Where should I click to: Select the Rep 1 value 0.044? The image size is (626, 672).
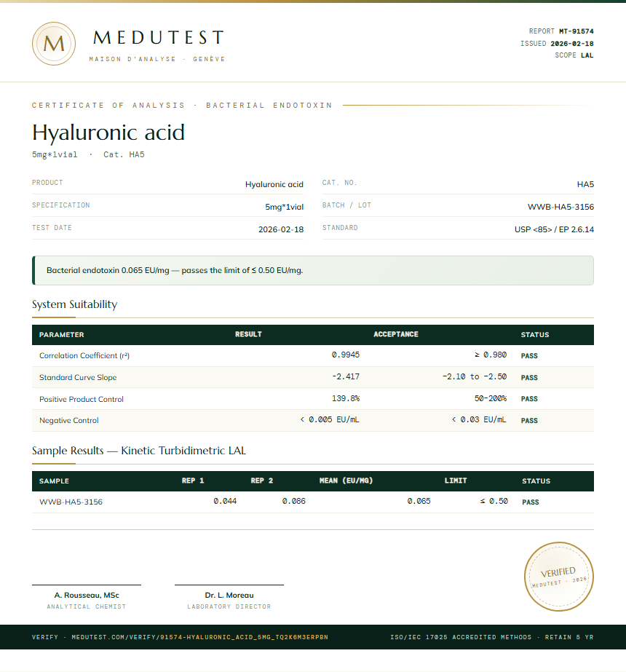tap(225, 501)
